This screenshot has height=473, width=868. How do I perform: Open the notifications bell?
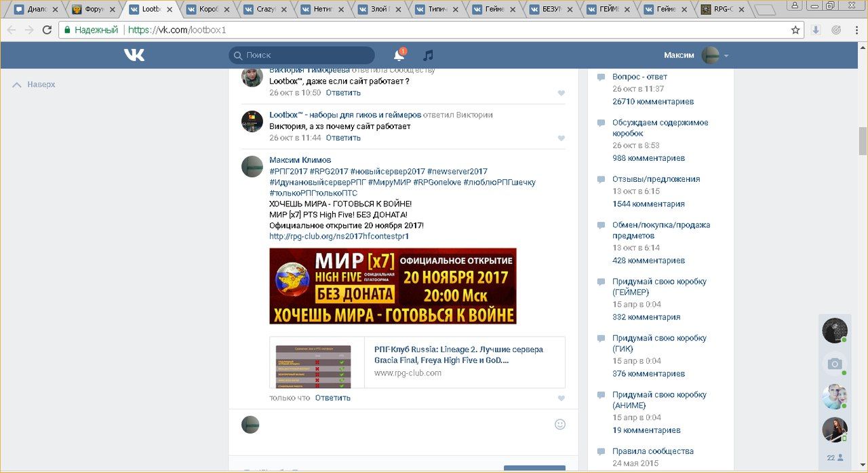coord(399,56)
